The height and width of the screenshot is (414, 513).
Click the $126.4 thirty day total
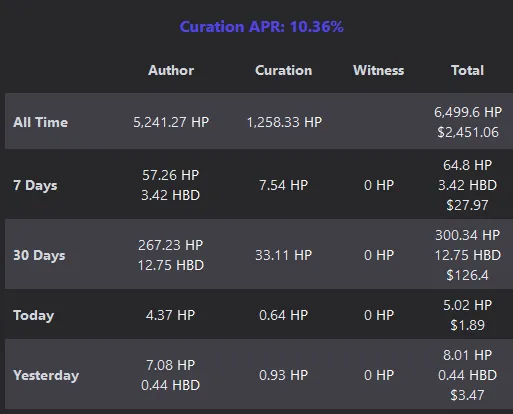point(467,275)
